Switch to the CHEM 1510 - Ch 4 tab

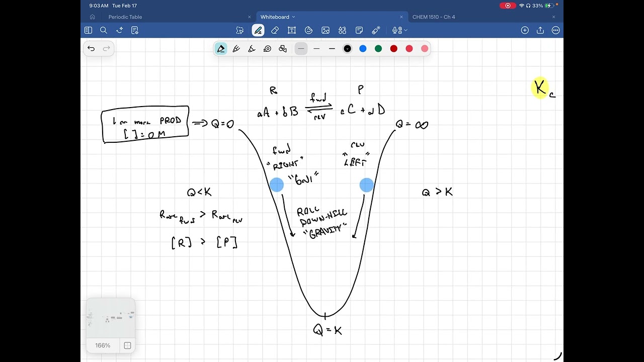pyautogui.click(x=434, y=17)
